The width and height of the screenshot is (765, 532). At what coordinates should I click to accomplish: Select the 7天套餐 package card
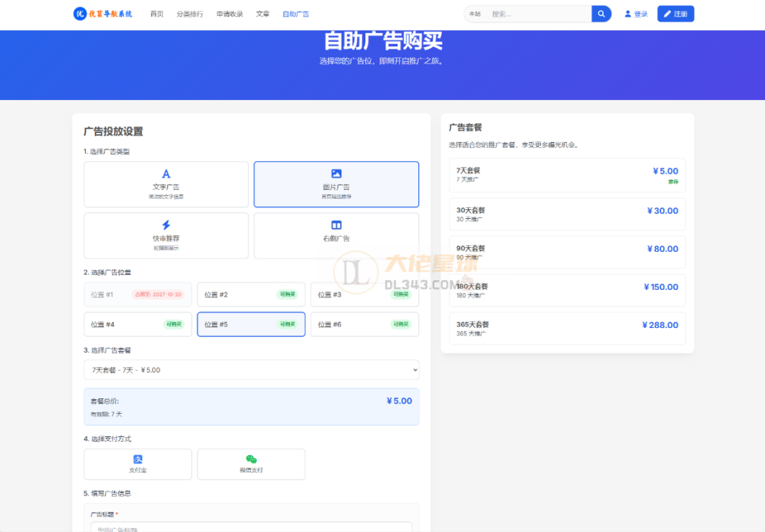point(567,176)
